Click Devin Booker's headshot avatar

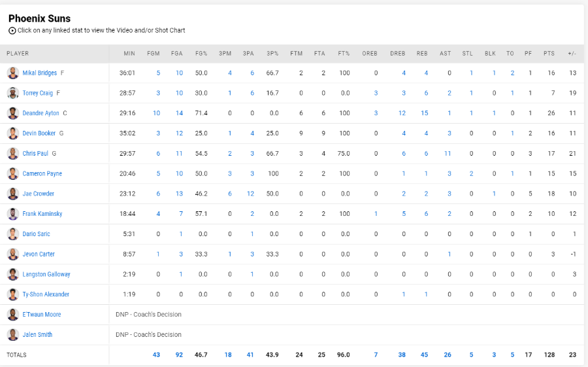[13, 133]
